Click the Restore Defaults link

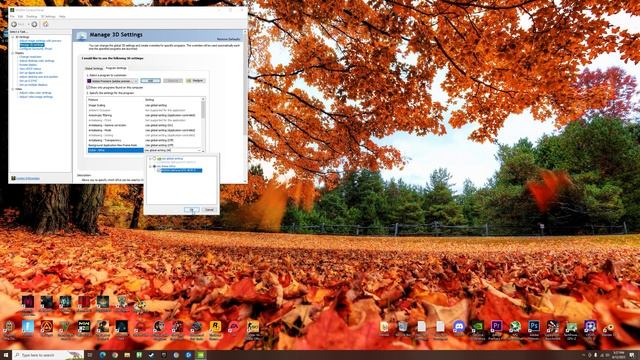click(229, 39)
